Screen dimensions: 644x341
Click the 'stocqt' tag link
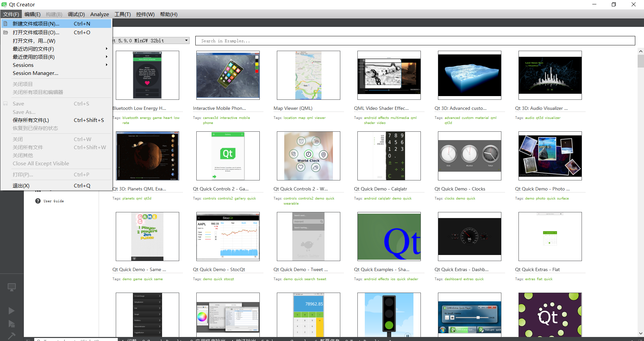229,279
